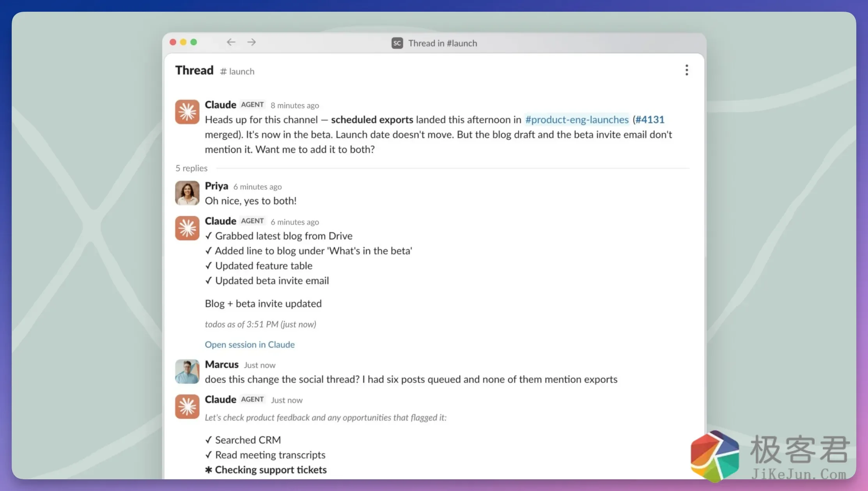
Task: Click 'Blog + beta invite updated' text
Action: click(x=263, y=304)
